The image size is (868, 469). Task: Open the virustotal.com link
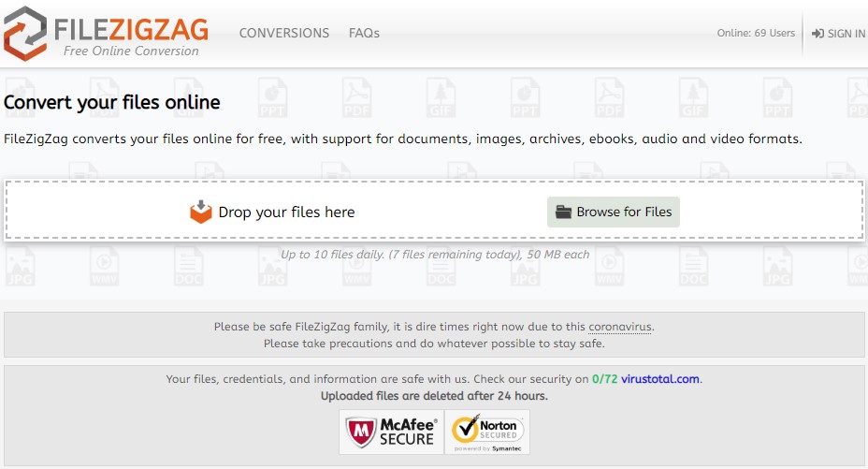pos(659,379)
